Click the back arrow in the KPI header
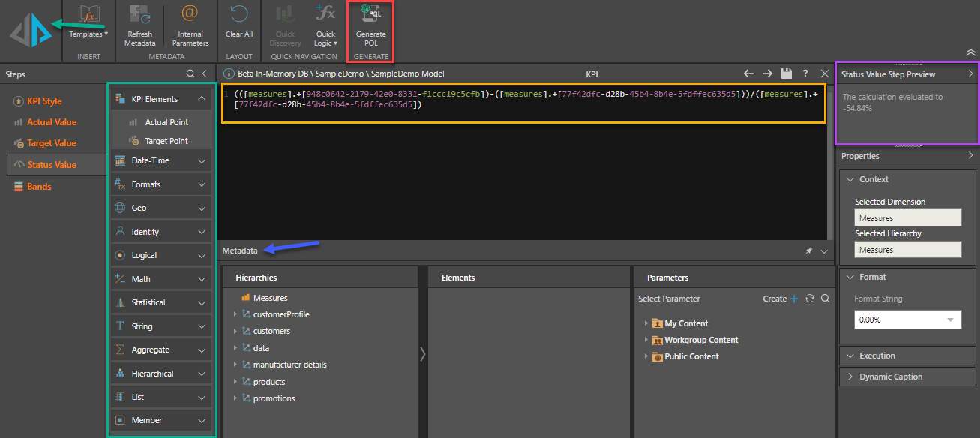 click(x=748, y=73)
